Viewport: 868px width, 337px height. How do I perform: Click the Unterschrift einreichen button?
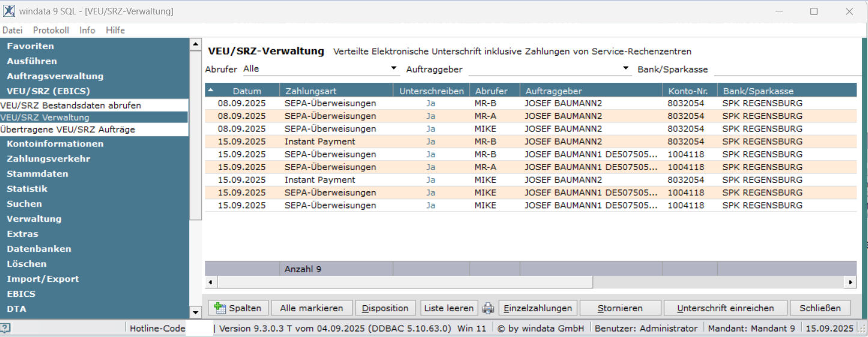(725, 308)
